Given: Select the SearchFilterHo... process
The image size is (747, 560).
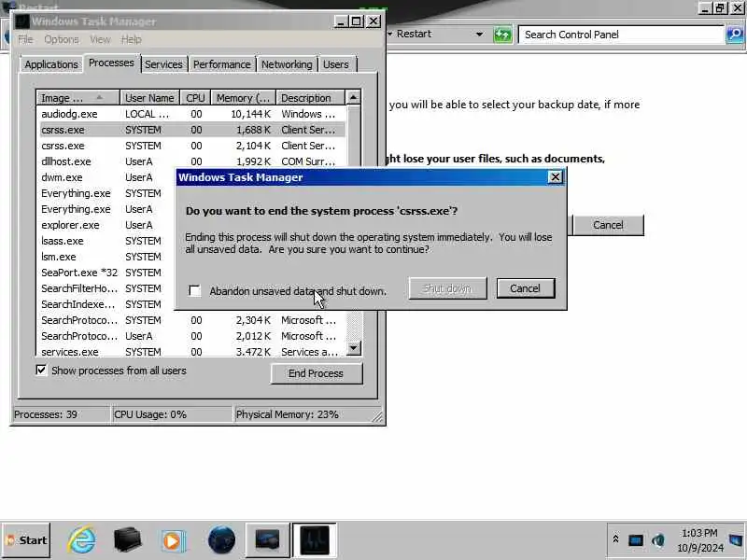Looking at the screenshot, I should 106,288.
